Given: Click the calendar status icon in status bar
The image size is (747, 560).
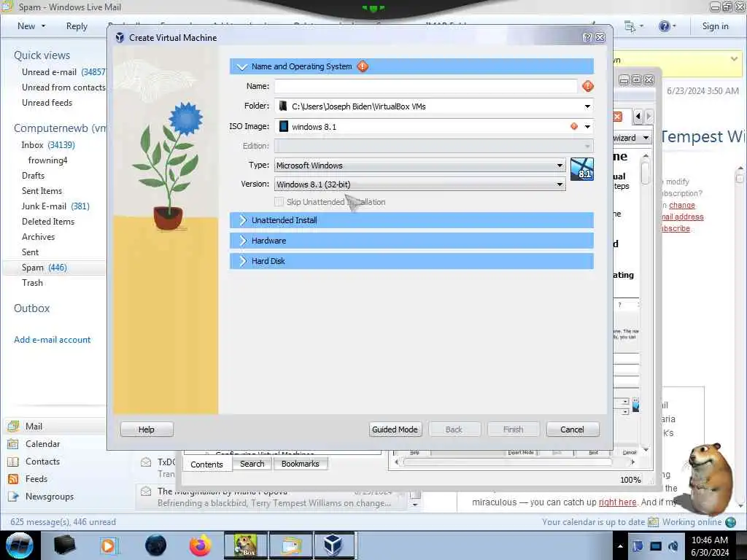Looking at the screenshot, I should (653, 522).
